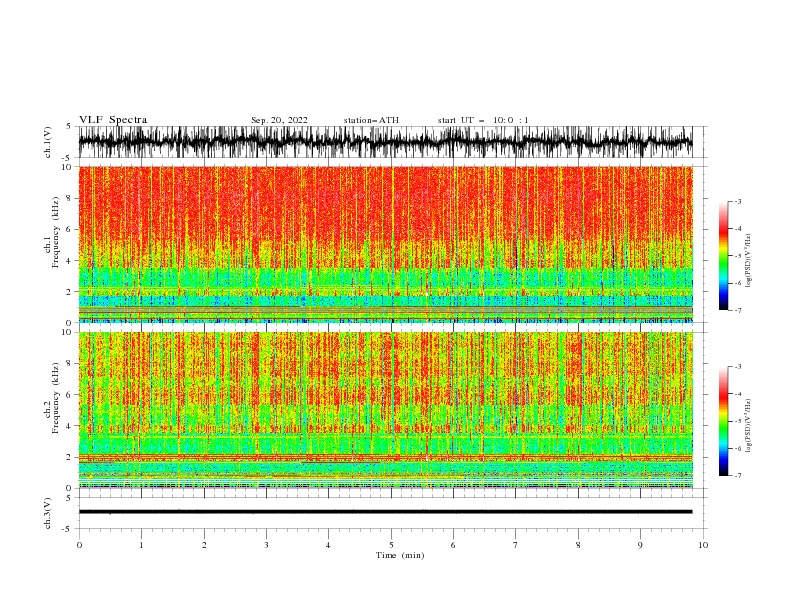Click the 'start UT = 10:0 :1' text
Viewport: 792px width, 612px height.
tap(483, 120)
